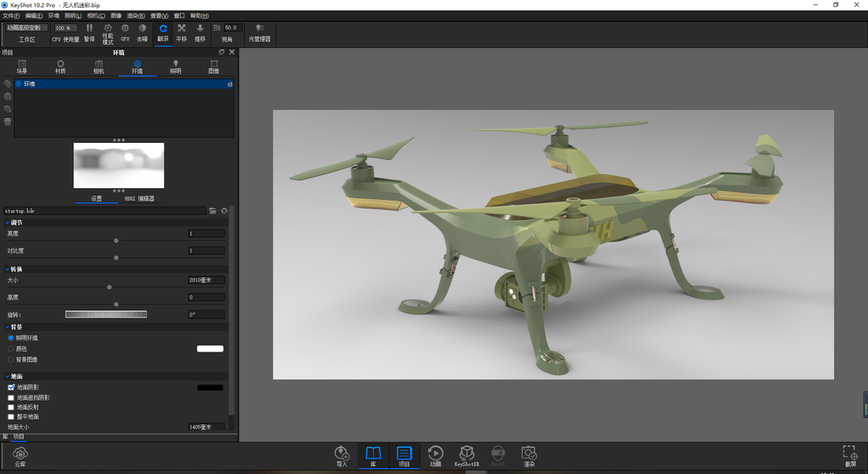Open the 云库 cloud library
This screenshot has height=474, width=868.
click(20, 457)
